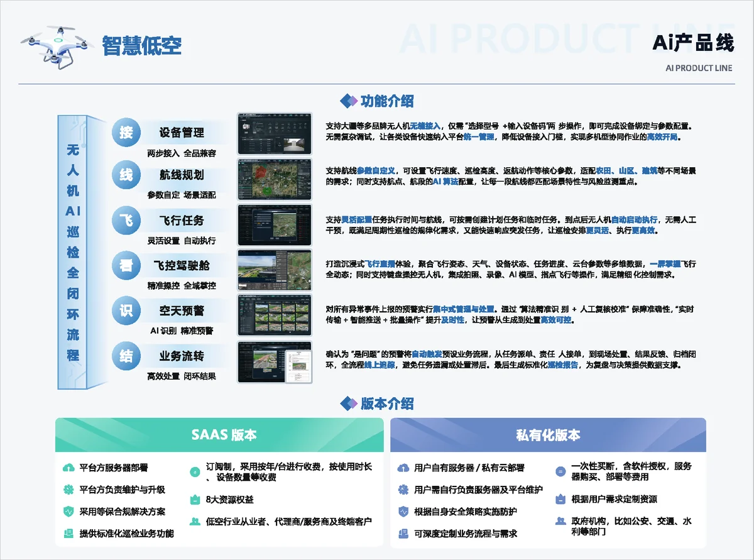Viewport: 754px width, 560px height.
Task: Click the round icon beside 一次性买断
Action: click(560, 471)
